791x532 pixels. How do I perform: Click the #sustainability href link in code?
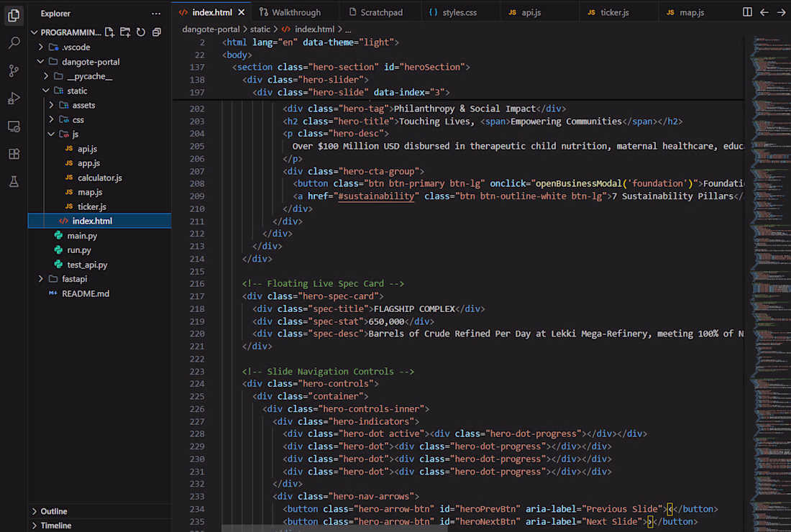click(x=376, y=196)
